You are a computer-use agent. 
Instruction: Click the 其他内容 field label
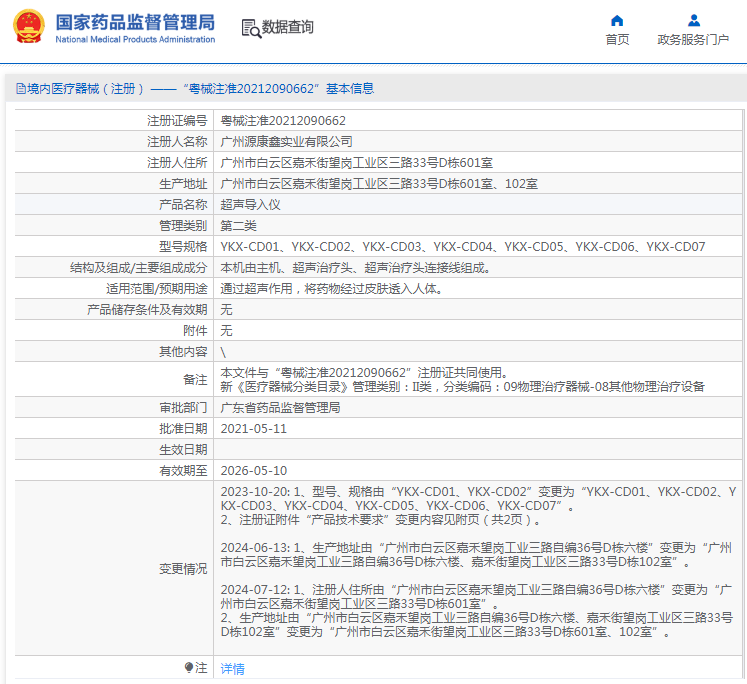point(183,352)
